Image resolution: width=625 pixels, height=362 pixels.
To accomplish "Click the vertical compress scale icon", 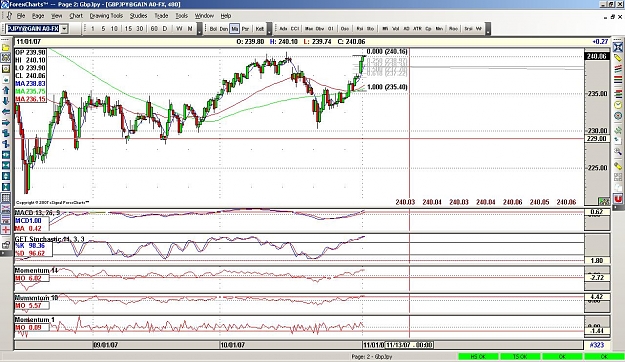I will (x=6, y=187).
